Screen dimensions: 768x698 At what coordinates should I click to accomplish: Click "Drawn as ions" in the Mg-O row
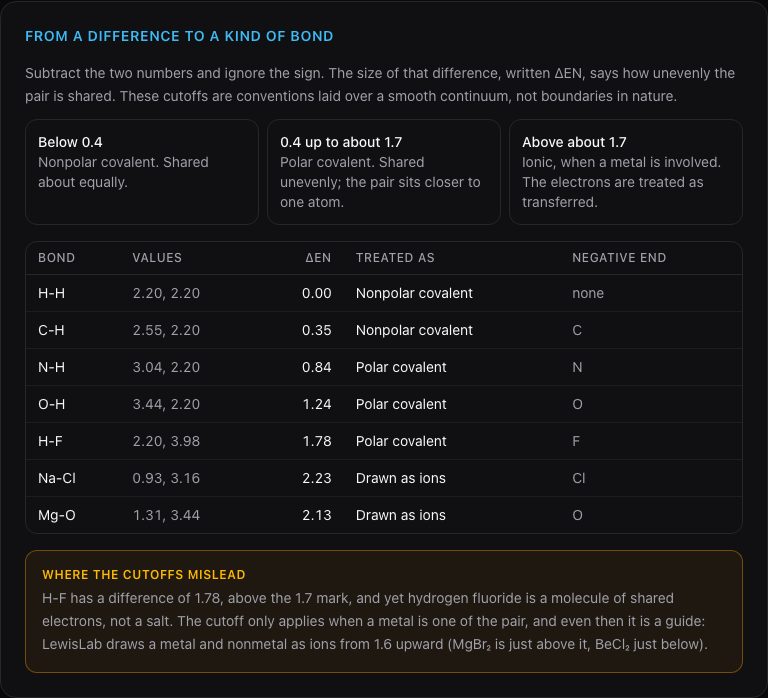tap(401, 515)
